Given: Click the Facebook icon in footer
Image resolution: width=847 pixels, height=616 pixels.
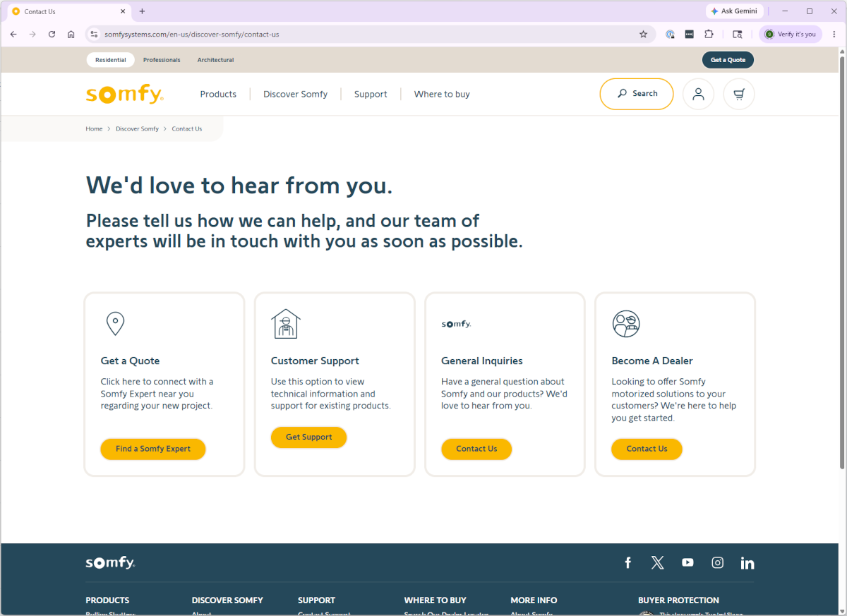Looking at the screenshot, I should click(x=627, y=562).
